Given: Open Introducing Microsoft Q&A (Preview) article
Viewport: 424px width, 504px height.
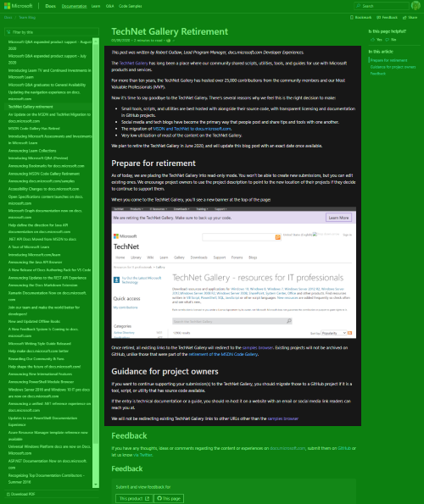Looking at the screenshot, I should tap(38, 158).
